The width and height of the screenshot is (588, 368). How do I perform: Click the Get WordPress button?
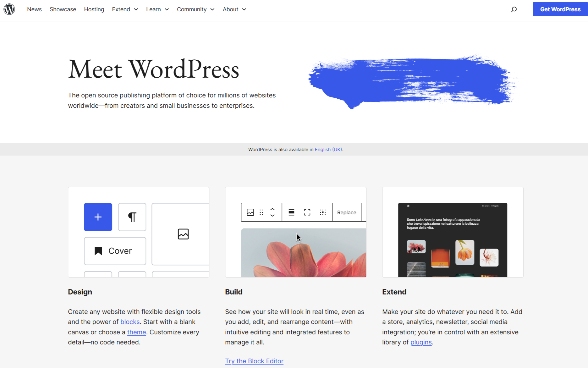click(x=560, y=9)
